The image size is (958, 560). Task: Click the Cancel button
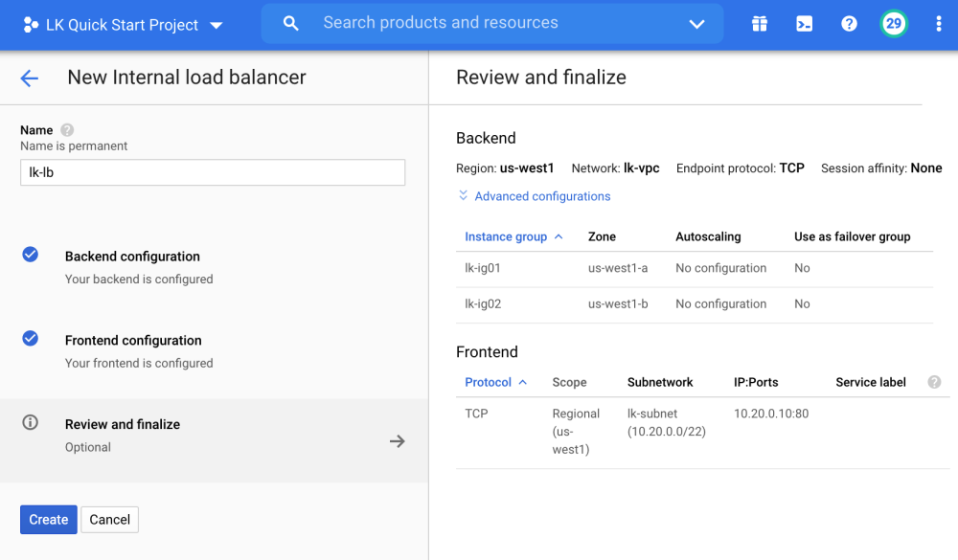pos(109,520)
